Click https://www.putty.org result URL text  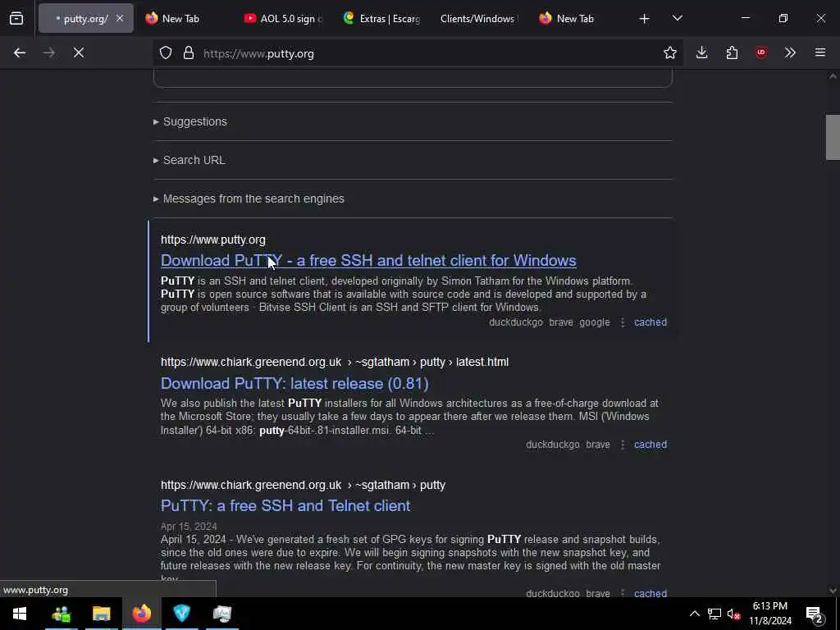click(213, 240)
